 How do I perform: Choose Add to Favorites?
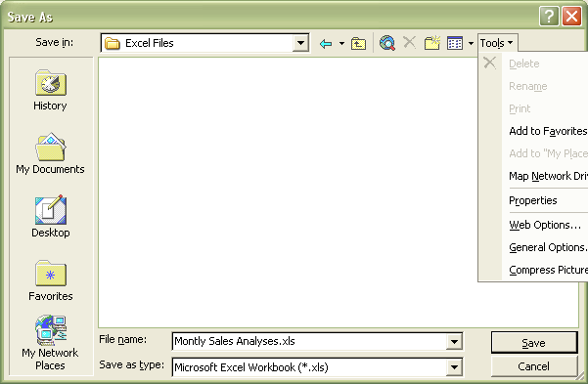545,131
